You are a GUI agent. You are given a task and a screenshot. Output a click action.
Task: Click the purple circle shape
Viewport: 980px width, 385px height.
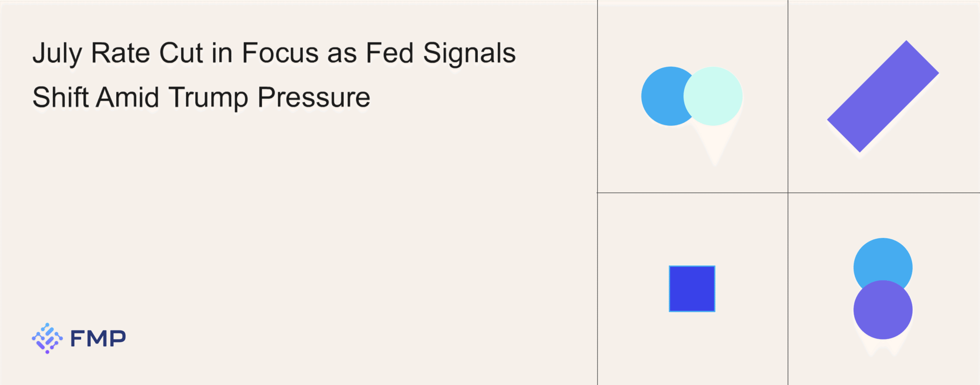tap(883, 310)
